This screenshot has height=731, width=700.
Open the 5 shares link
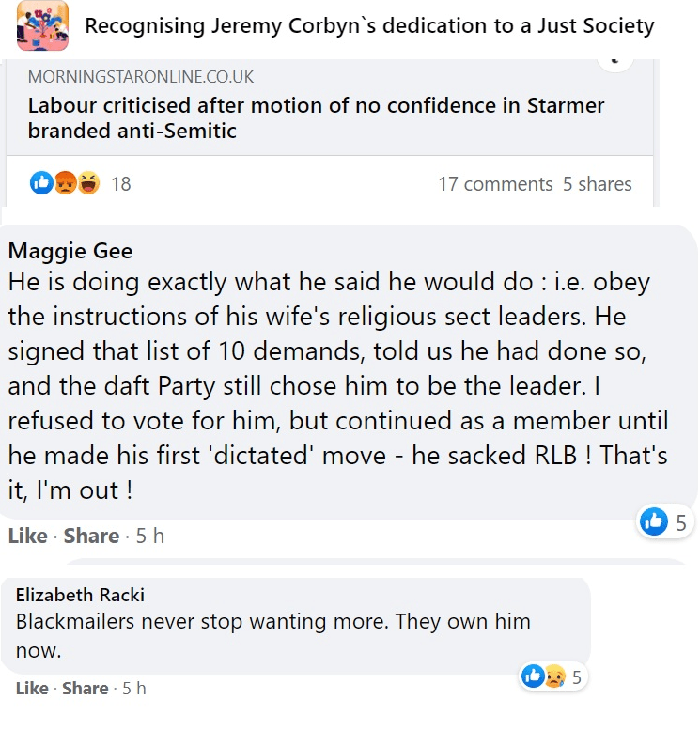coord(597,184)
